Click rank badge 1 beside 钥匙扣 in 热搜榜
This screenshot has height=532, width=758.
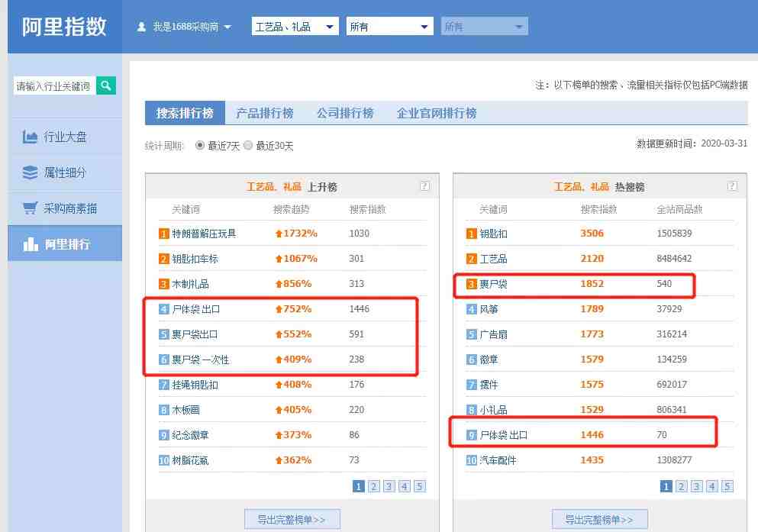[471, 234]
